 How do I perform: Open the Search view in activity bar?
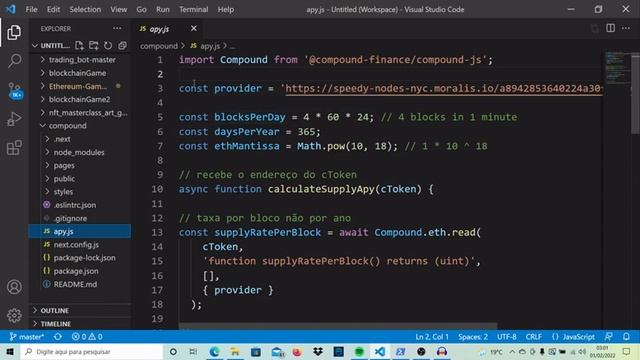tap(14, 61)
